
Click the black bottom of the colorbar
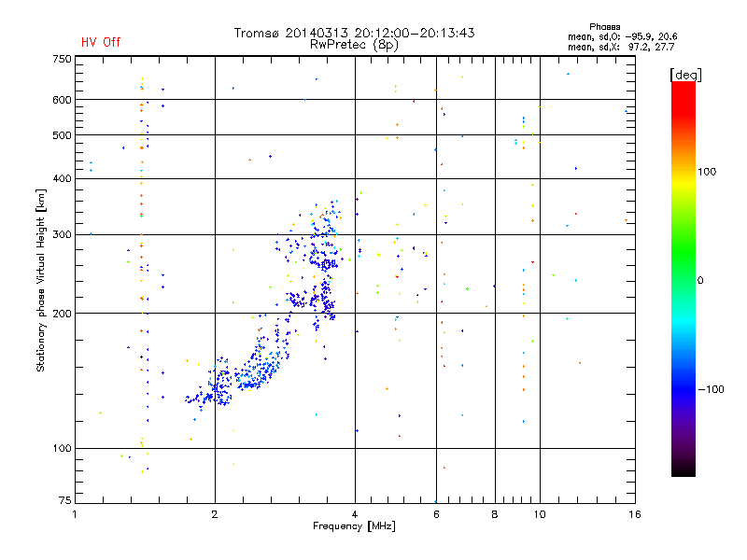[x=684, y=470]
